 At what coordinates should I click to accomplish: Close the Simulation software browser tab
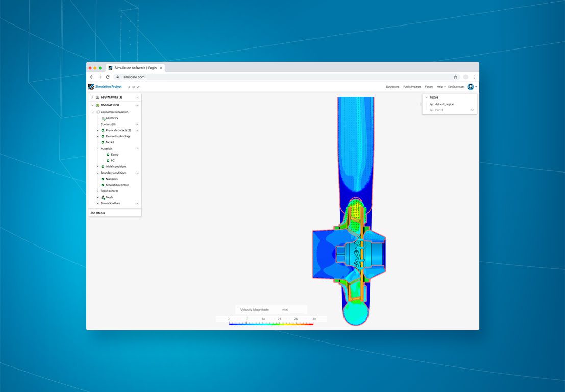[x=161, y=68]
